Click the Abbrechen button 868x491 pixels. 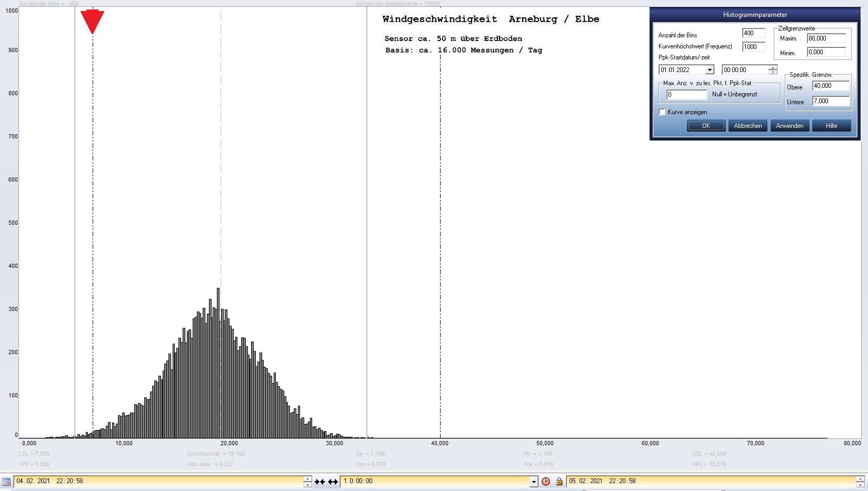coord(747,126)
